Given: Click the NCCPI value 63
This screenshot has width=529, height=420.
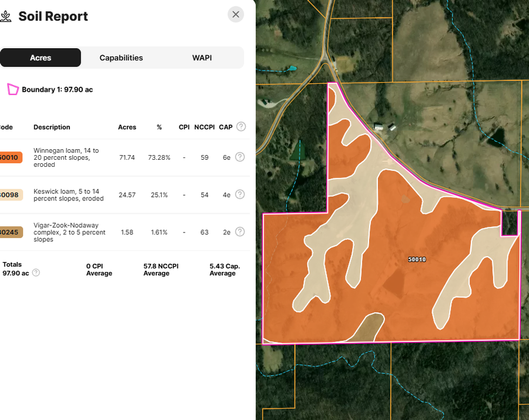Looking at the screenshot, I should click(x=205, y=232).
